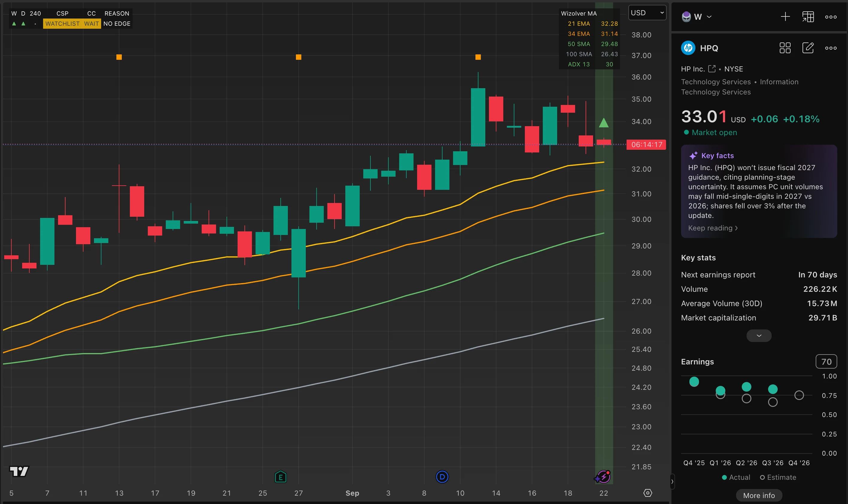This screenshot has width=848, height=504.
Task: Click the Q4 '25 actual earnings dot
Action: click(x=694, y=382)
